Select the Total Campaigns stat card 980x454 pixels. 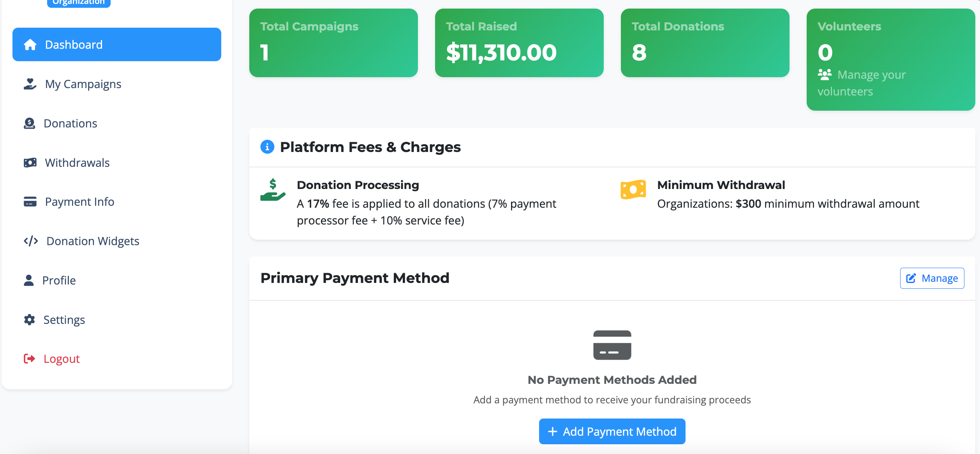[333, 43]
